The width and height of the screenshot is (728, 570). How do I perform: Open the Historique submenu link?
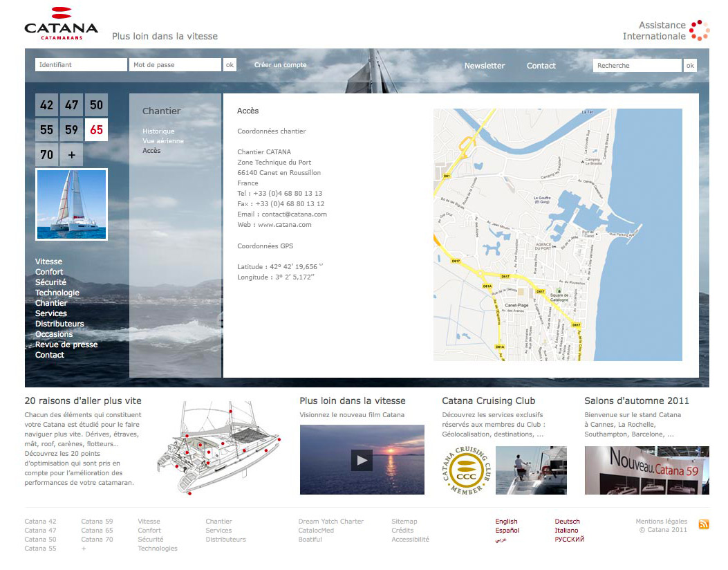pyautogui.click(x=158, y=131)
